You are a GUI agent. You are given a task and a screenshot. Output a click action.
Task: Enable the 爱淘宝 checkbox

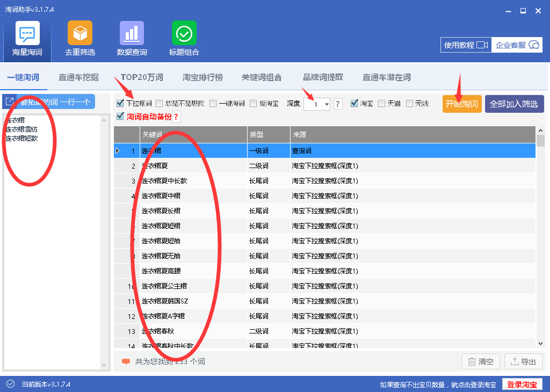click(254, 103)
